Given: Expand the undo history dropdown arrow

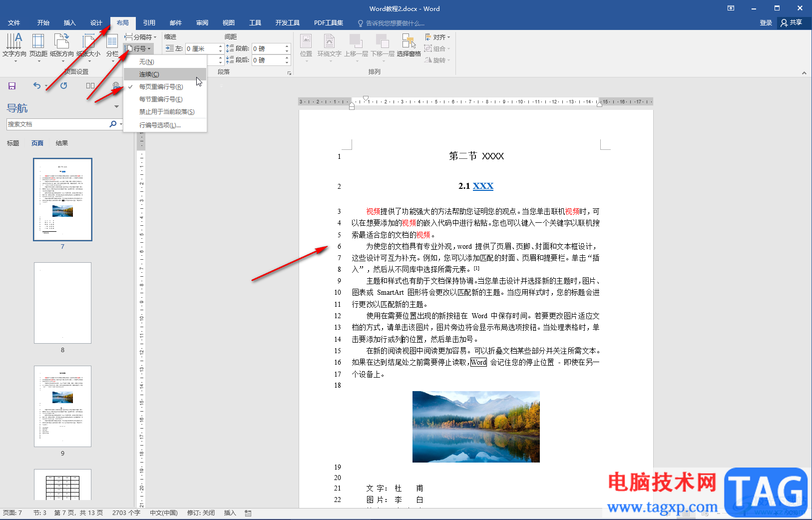Looking at the screenshot, I should click(46, 86).
